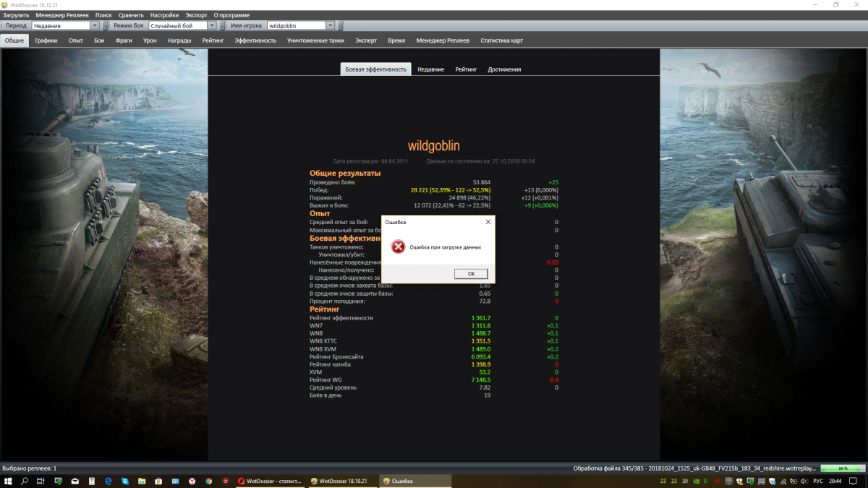The width and height of the screenshot is (868, 488).
Task: Open the Mail app on taskbar
Action: point(75,481)
